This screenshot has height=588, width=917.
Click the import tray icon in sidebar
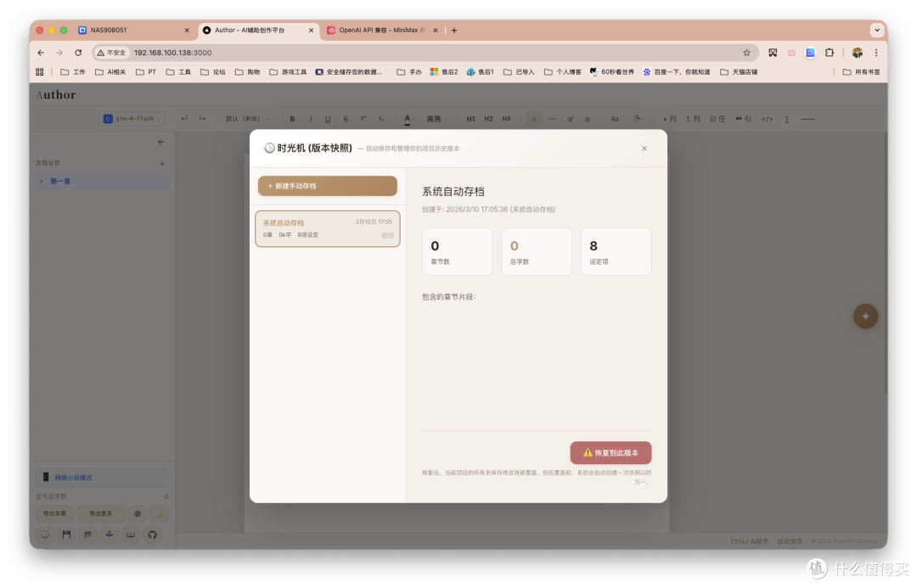click(x=110, y=535)
